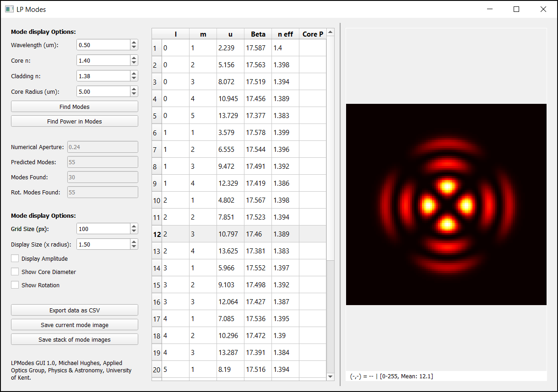Screen dimensions: 558x392
Task: Click the n eff column header
Action: coord(285,34)
